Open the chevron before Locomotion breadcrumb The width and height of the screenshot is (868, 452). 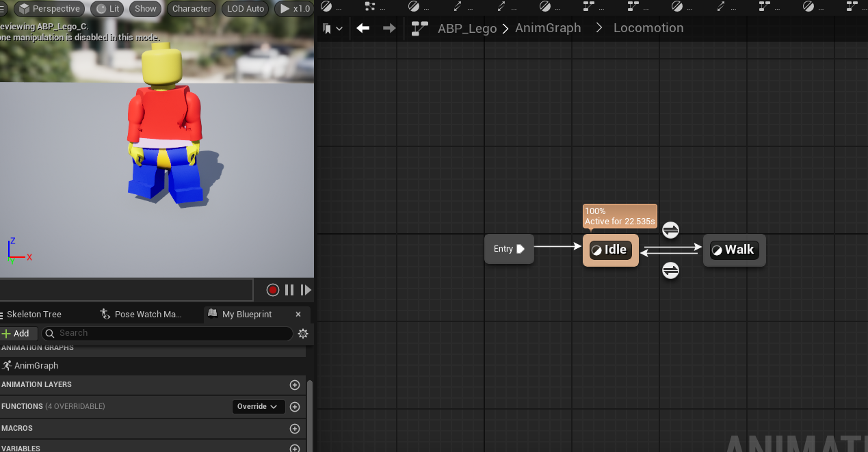600,29
